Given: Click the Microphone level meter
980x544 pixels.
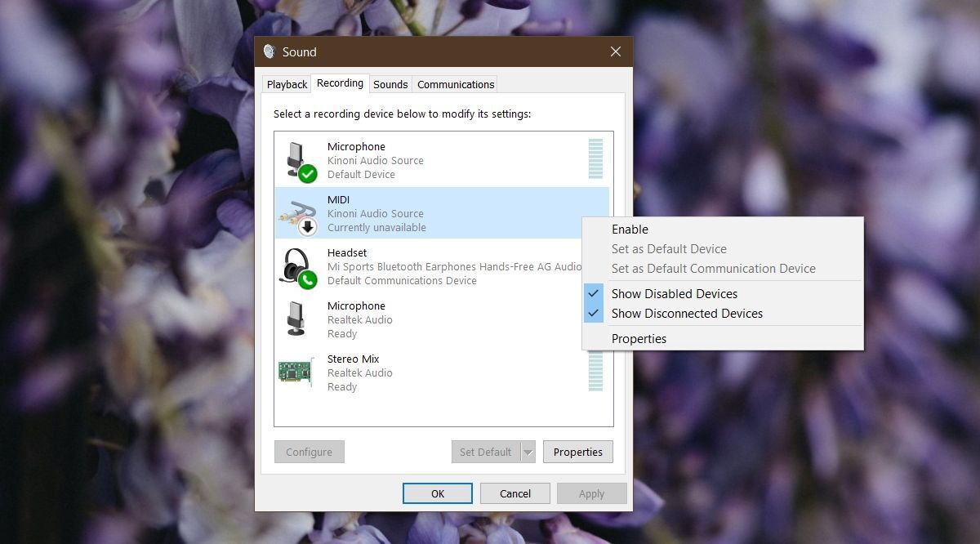Looking at the screenshot, I should pos(594,158).
